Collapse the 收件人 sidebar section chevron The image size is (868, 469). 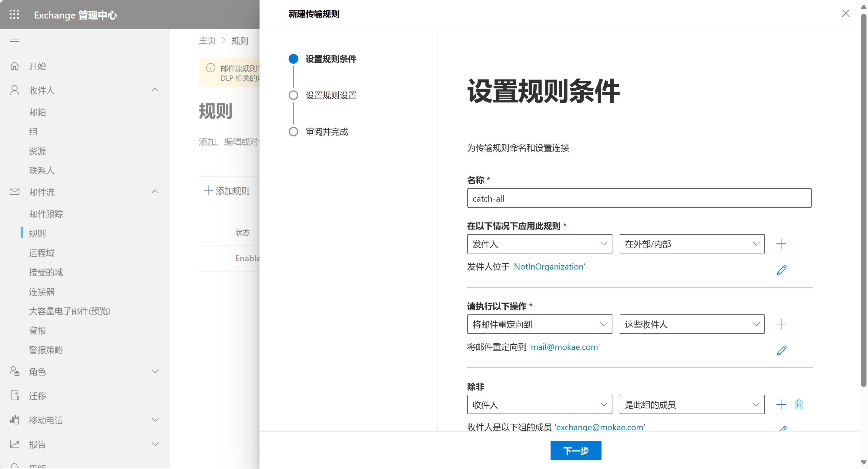pyautogui.click(x=155, y=90)
